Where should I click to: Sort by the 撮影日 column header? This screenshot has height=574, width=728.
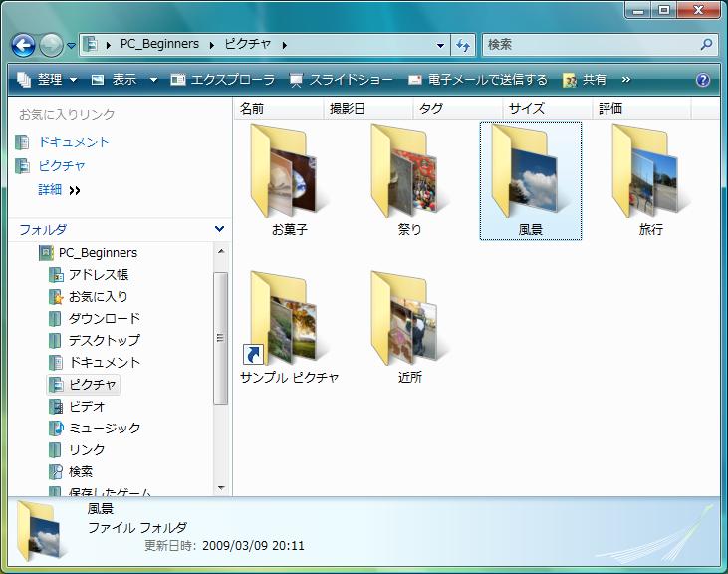(x=367, y=109)
